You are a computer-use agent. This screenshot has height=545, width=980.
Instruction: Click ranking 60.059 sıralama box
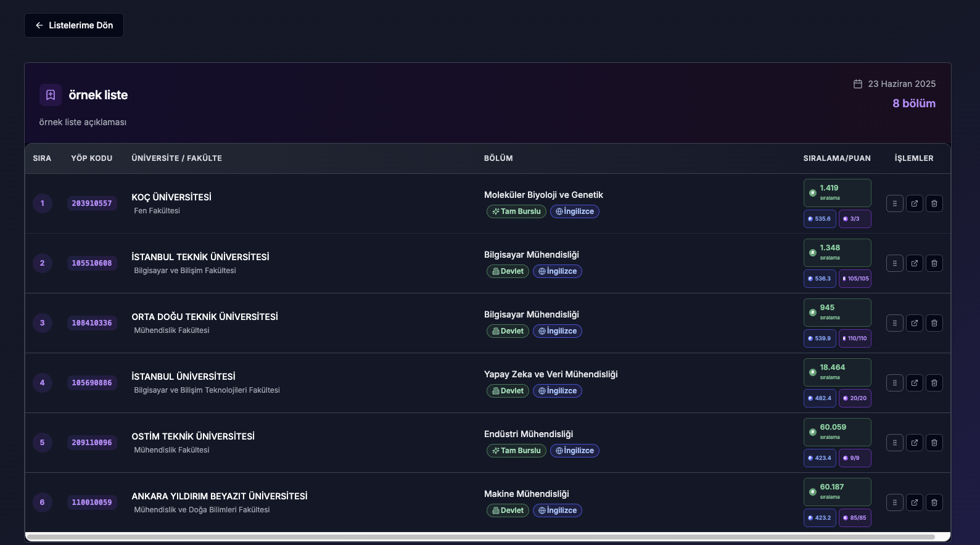pos(837,432)
